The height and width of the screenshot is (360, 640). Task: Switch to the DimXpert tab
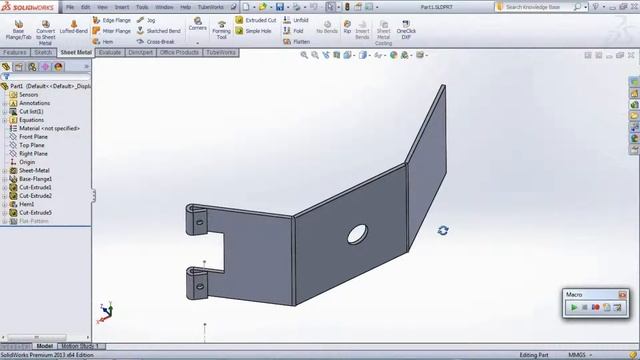point(140,53)
